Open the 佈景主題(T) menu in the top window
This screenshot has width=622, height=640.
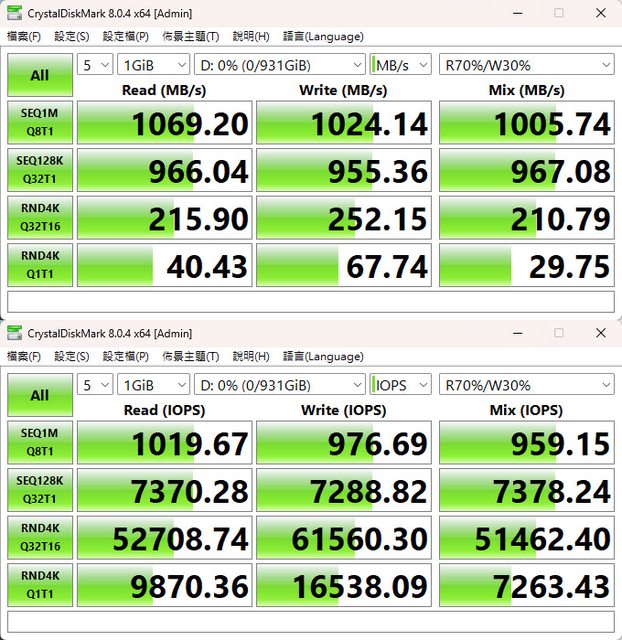pyautogui.click(x=190, y=36)
